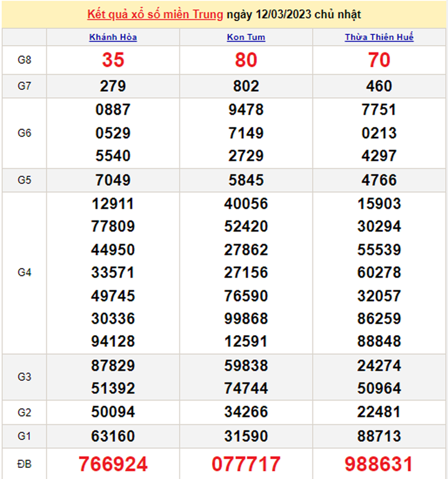The height and width of the screenshot is (479, 448).
Task: Select the G7 result 802
Action: tap(246, 86)
